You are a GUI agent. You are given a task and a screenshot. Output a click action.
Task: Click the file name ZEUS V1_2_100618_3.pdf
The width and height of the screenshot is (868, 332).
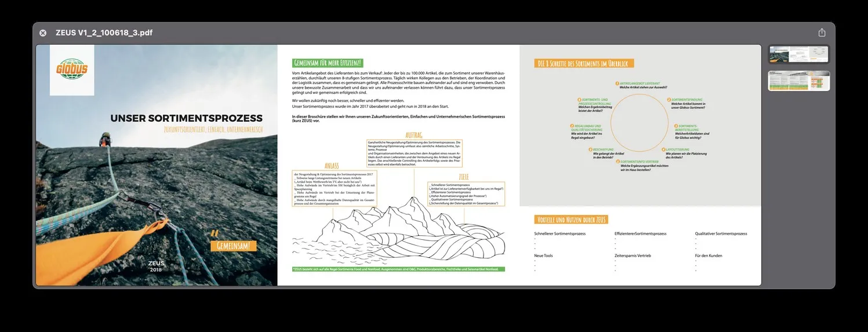[104, 33]
